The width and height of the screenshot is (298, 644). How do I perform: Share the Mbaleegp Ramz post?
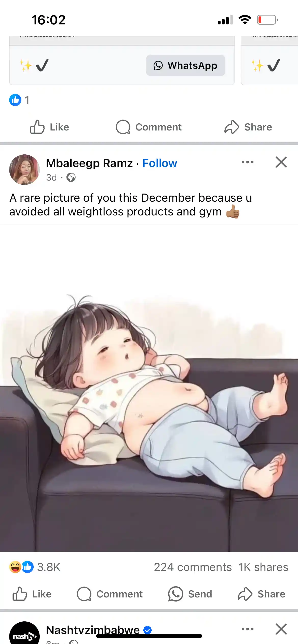tap(261, 594)
